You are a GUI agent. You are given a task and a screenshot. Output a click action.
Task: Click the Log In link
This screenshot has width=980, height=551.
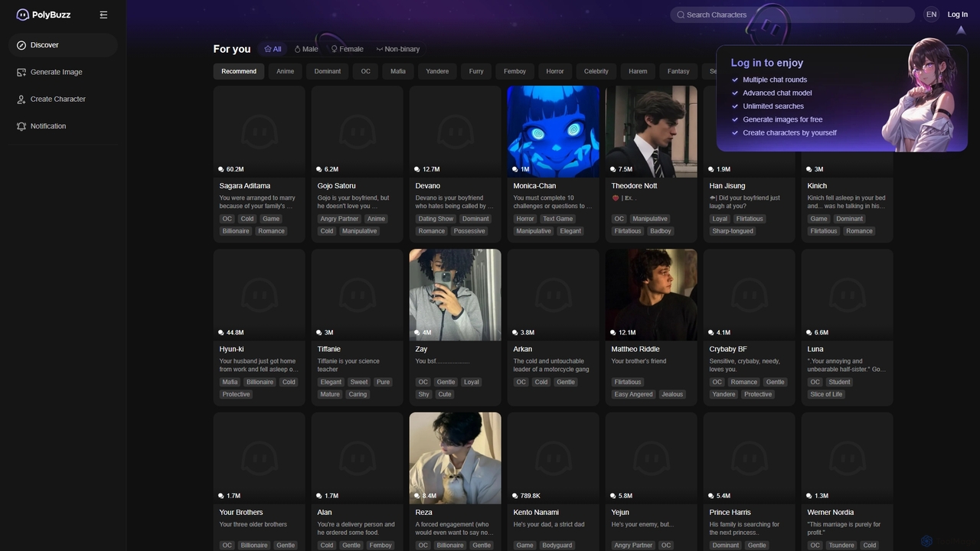957,15
